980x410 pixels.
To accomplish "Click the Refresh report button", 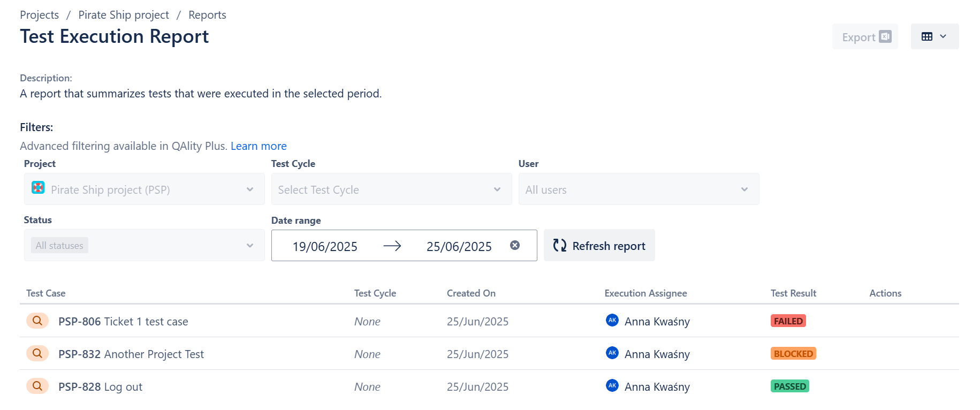I will click(599, 245).
